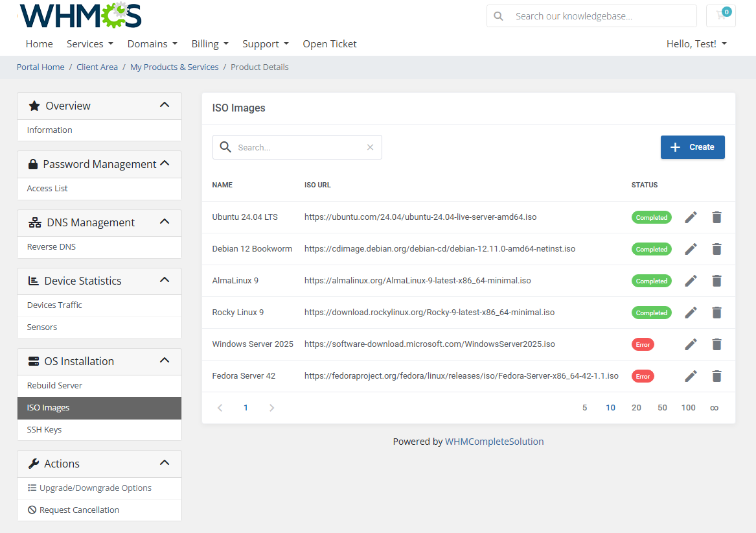Open Upgrade/Downgrade Options
This screenshot has width=756, height=533.
point(99,488)
